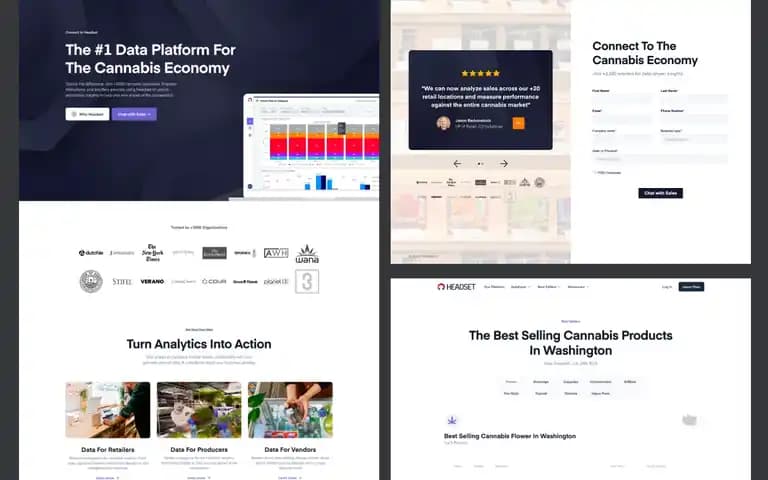The width and height of the screenshot is (768, 480).
Task: Tick the checkbox below the State or Province field
Action: click(x=595, y=172)
